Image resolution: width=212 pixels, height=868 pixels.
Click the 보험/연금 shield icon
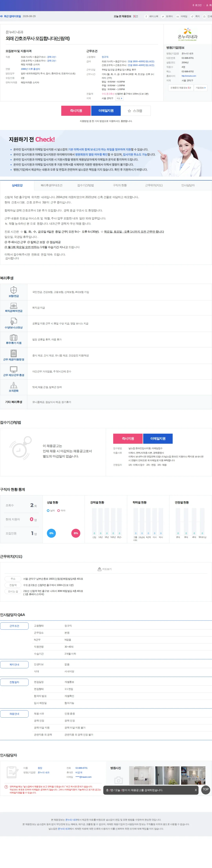click(x=14, y=290)
